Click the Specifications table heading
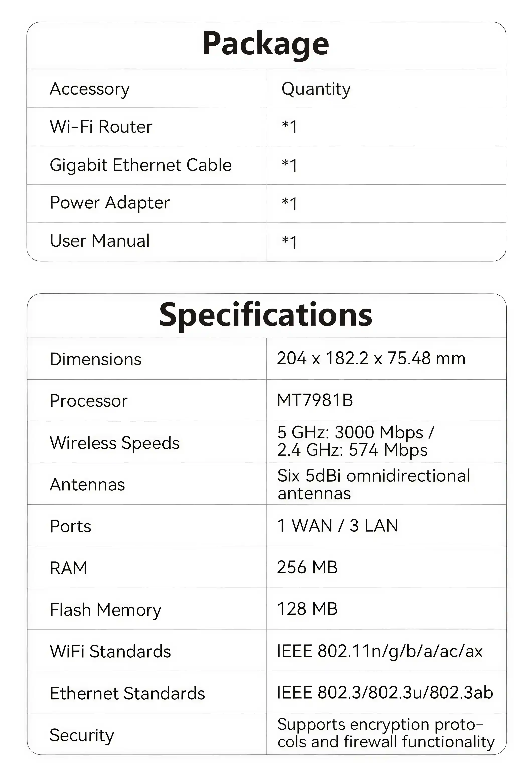Viewport: 532px width, 775px height. pyautogui.click(x=266, y=315)
